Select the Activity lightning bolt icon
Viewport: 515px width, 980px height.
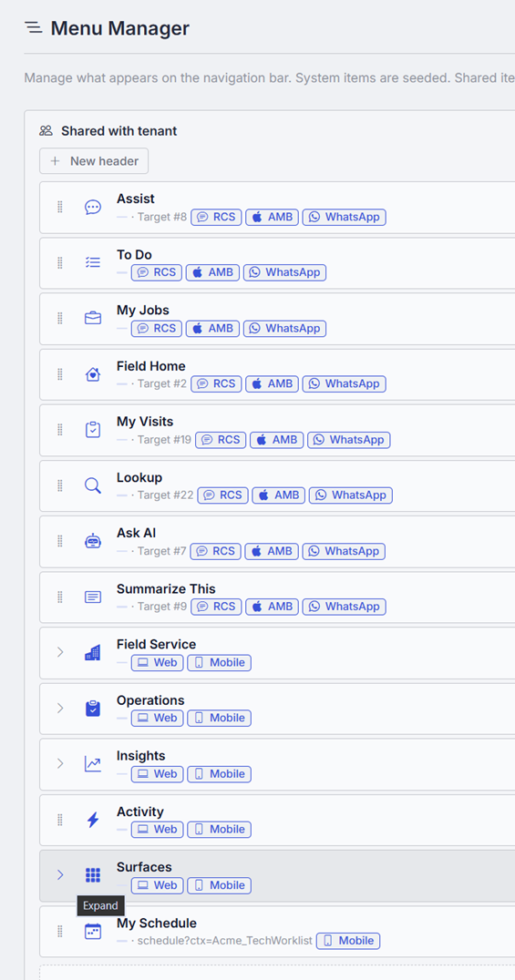93,820
